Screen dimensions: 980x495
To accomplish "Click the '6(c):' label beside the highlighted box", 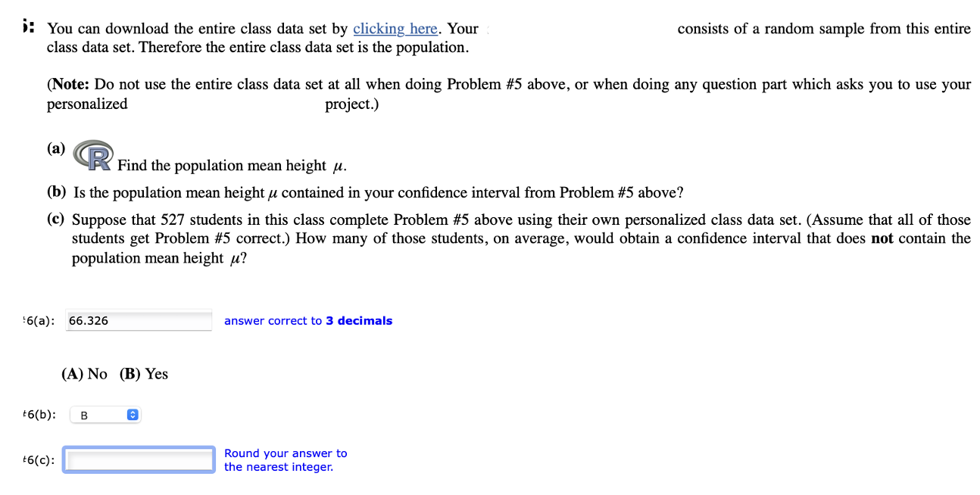I will click(39, 459).
